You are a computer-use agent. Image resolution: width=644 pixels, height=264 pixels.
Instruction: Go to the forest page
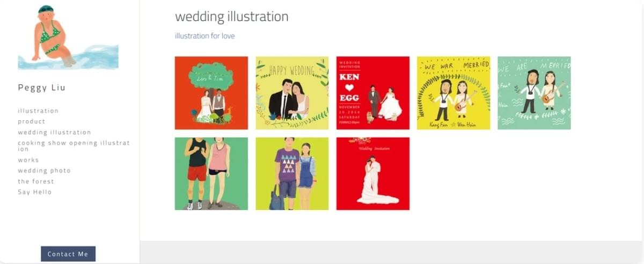[x=36, y=181]
